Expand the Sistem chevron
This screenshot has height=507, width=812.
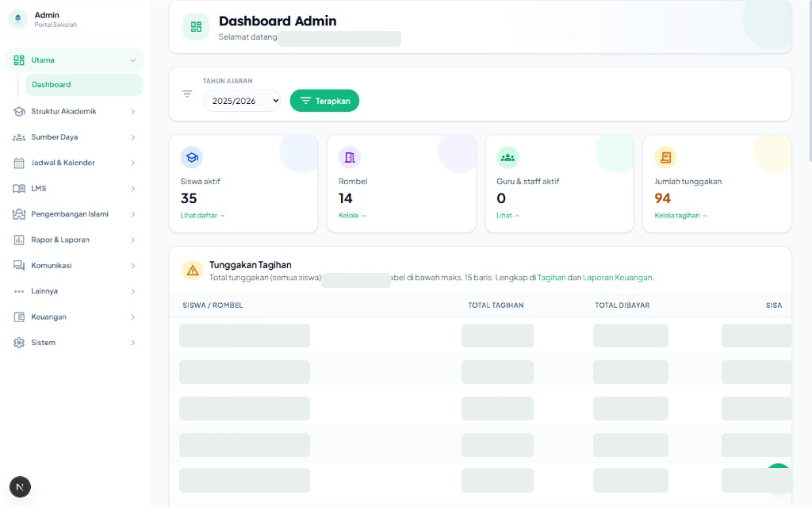tap(133, 343)
